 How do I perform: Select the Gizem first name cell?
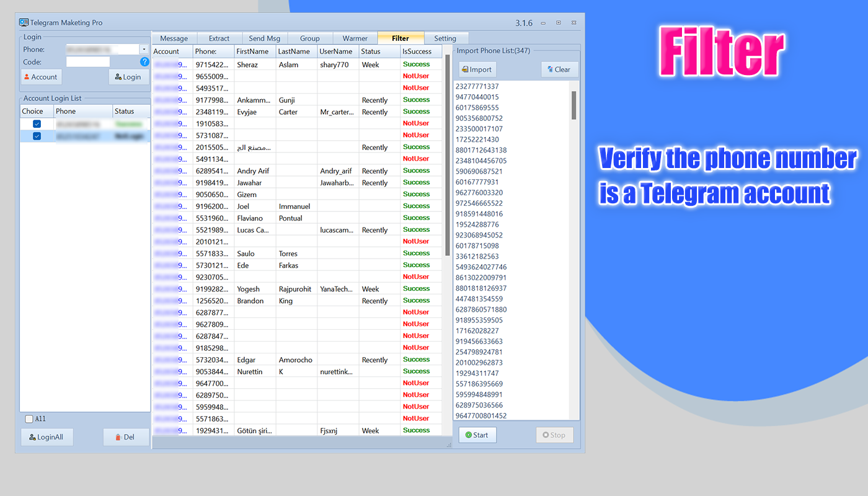click(x=255, y=195)
